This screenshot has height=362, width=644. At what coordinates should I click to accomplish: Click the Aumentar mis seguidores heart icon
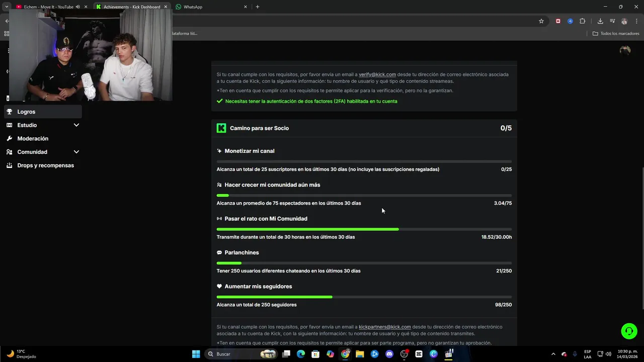pos(219,287)
